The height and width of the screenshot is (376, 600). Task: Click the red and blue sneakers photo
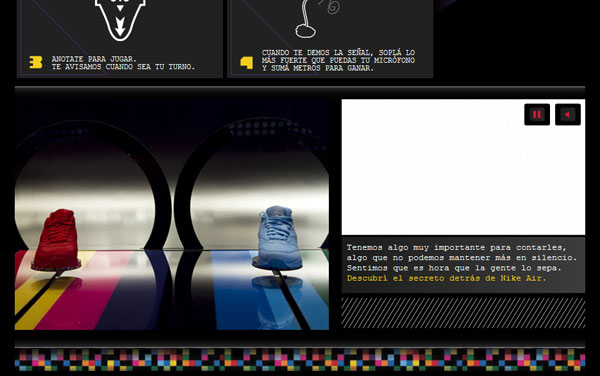pos(172,215)
